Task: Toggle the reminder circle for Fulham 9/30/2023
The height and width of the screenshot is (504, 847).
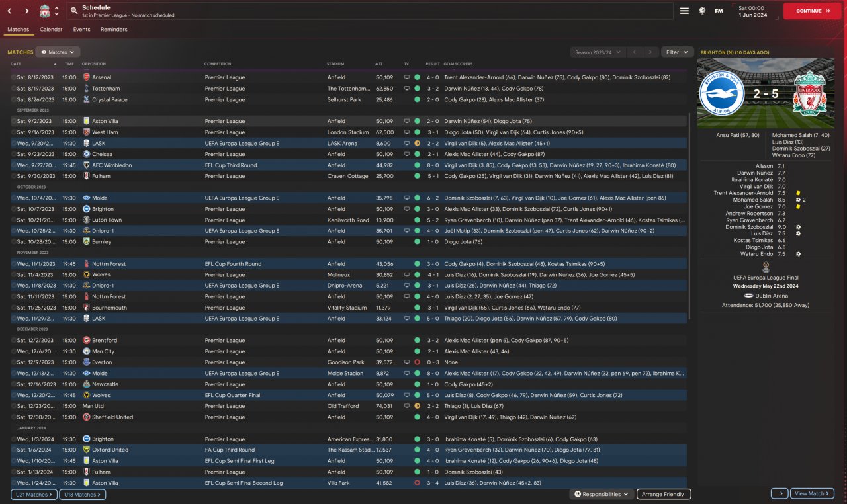Action: pyautogui.click(x=13, y=176)
